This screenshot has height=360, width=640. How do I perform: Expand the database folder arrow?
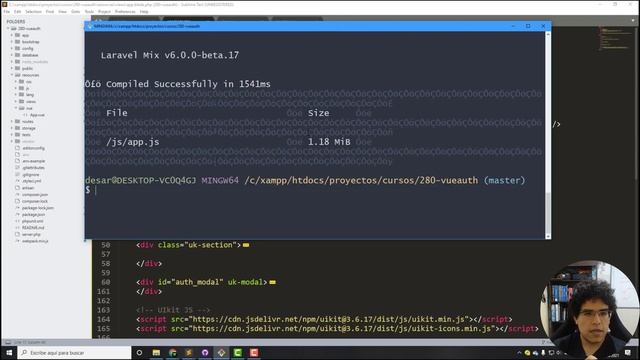12,55
